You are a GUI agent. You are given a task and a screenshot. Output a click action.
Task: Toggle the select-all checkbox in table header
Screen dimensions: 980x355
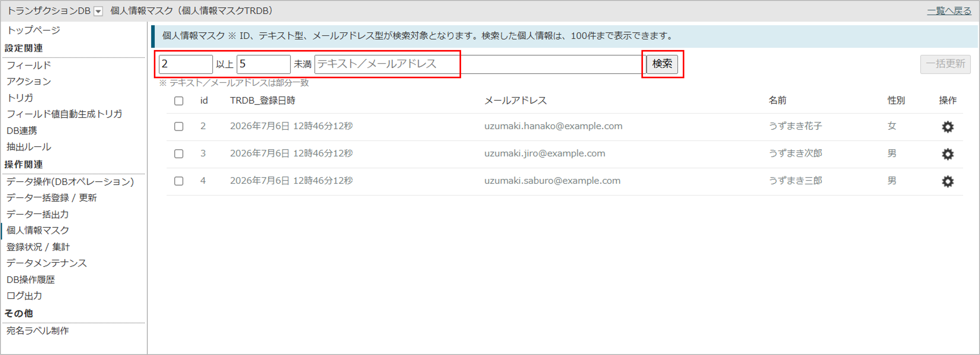[x=179, y=101]
